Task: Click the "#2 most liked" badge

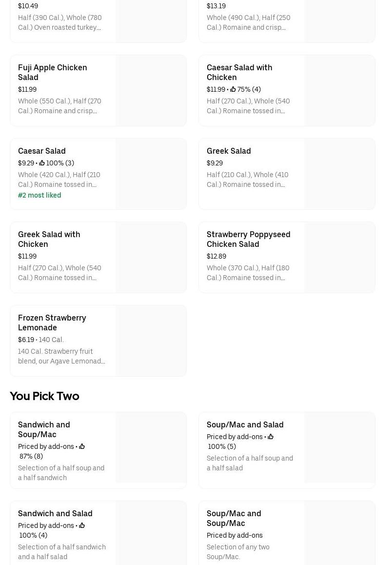Action: click(39, 195)
